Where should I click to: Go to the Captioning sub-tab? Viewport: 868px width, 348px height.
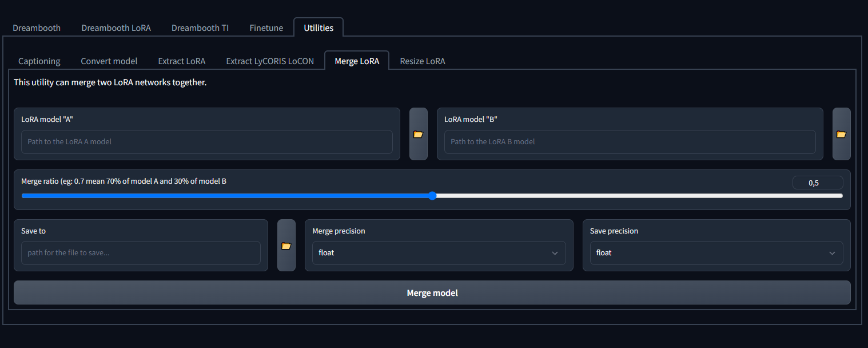[x=39, y=61]
